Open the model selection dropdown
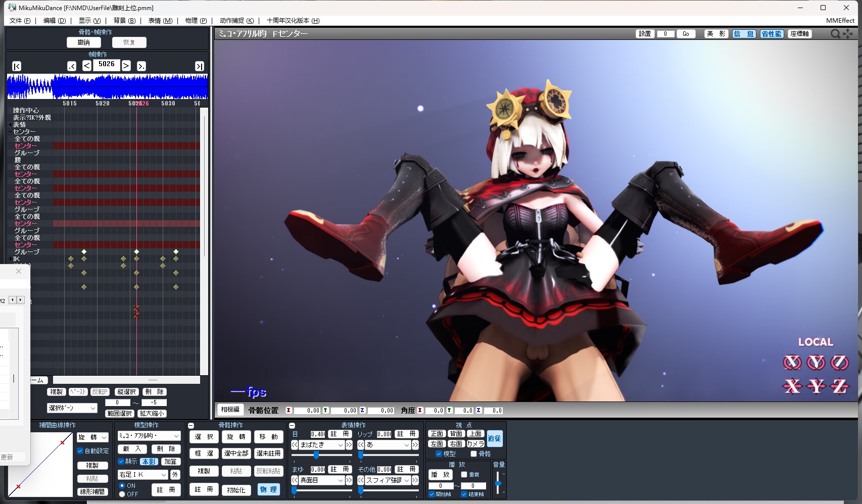The width and height of the screenshot is (862, 504). [x=149, y=436]
